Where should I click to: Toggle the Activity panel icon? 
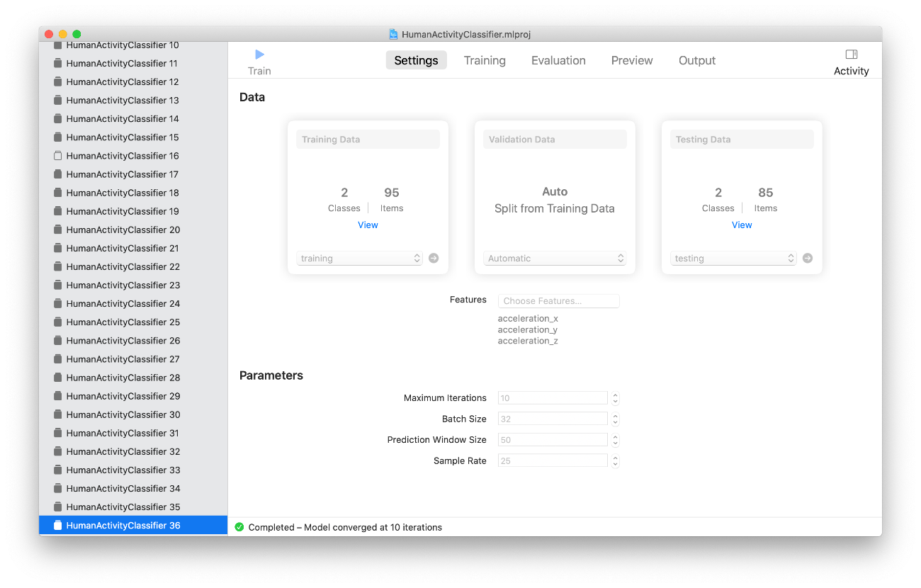point(852,55)
